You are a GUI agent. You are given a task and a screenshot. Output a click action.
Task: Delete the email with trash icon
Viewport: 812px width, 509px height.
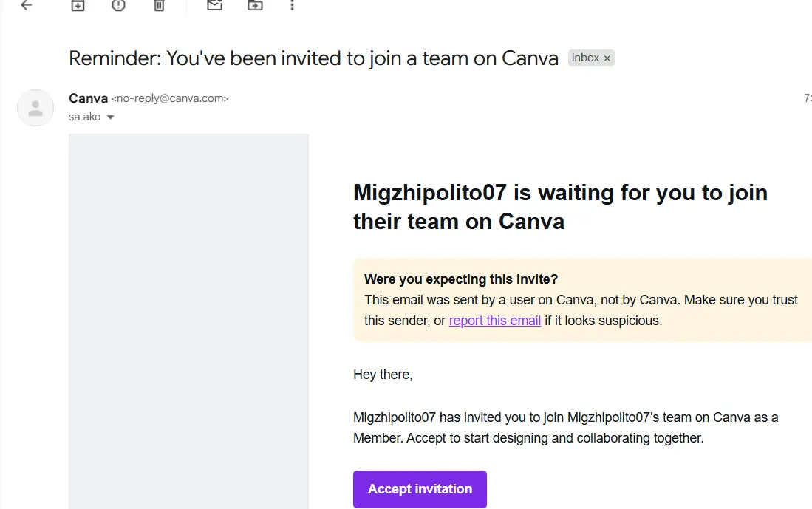159,5
